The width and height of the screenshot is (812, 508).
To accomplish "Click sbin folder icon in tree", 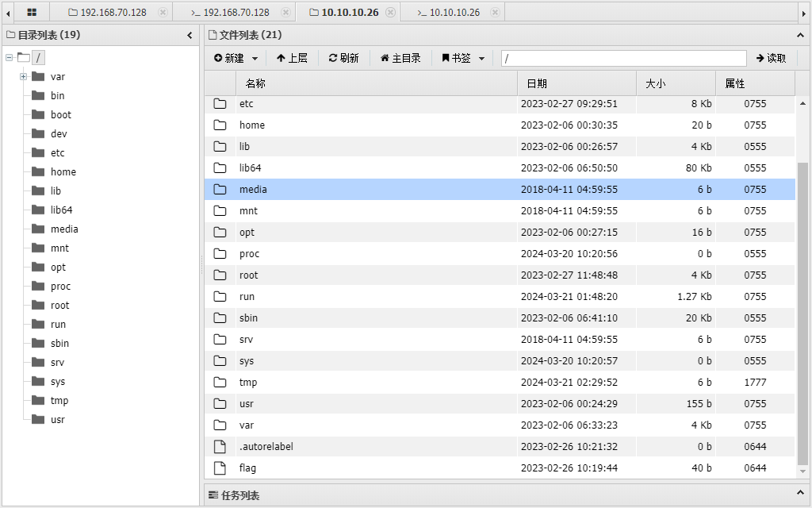I will pyautogui.click(x=38, y=343).
